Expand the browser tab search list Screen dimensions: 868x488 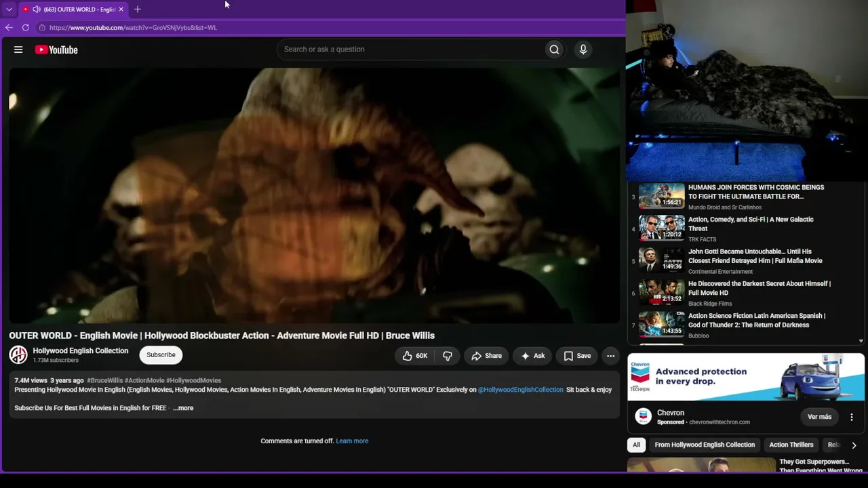pyautogui.click(x=9, y=9)
